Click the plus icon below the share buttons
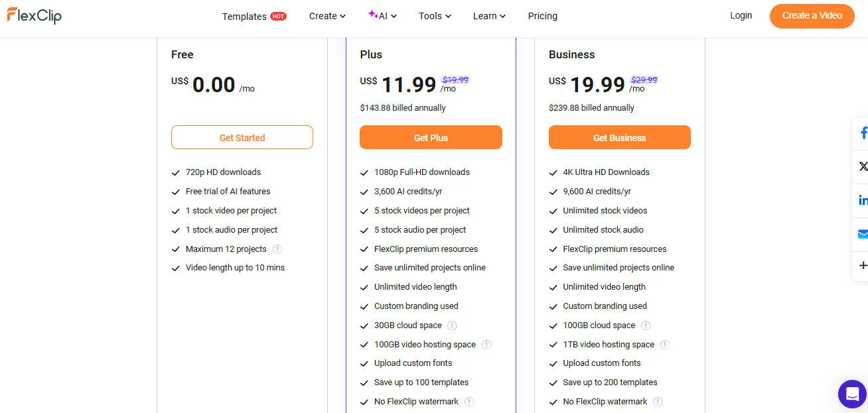This screenshot has width=868, height=413. 862,265
